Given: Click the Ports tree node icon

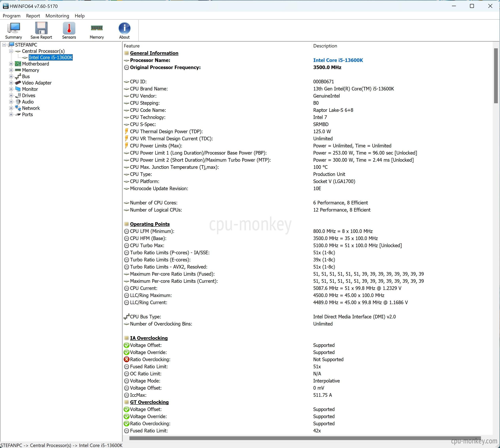Looking at the screenshot, I should [18, 114].
